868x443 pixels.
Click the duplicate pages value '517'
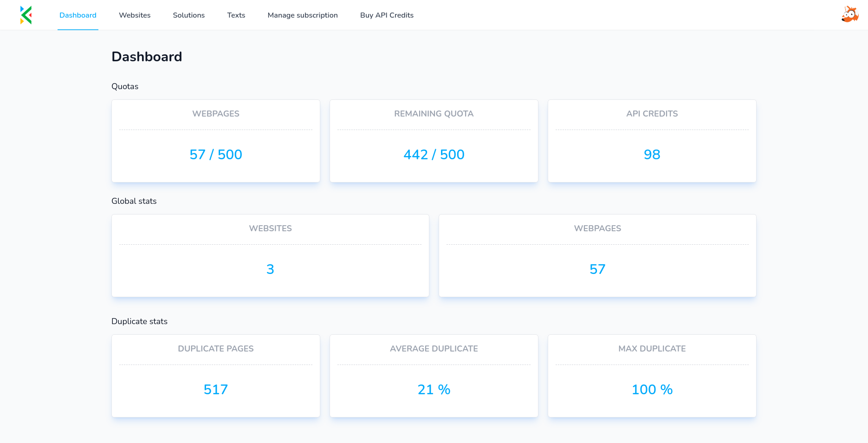[216, 390]
